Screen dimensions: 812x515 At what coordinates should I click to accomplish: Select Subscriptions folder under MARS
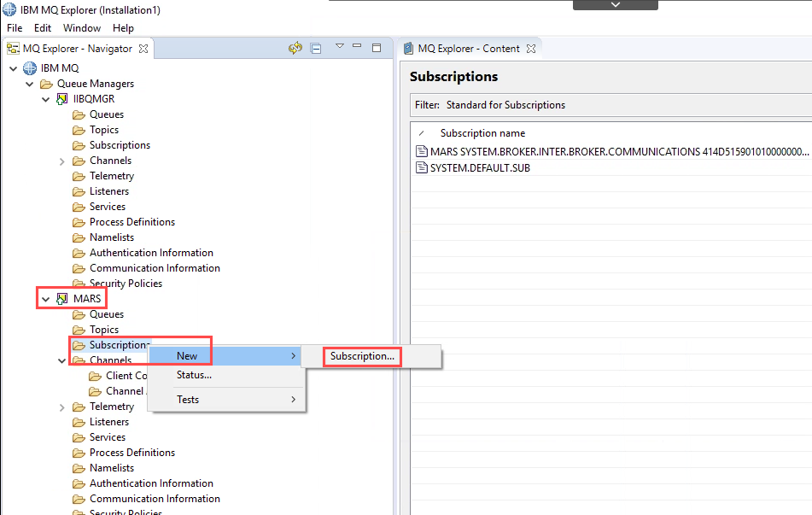click(x=120, y=344)
